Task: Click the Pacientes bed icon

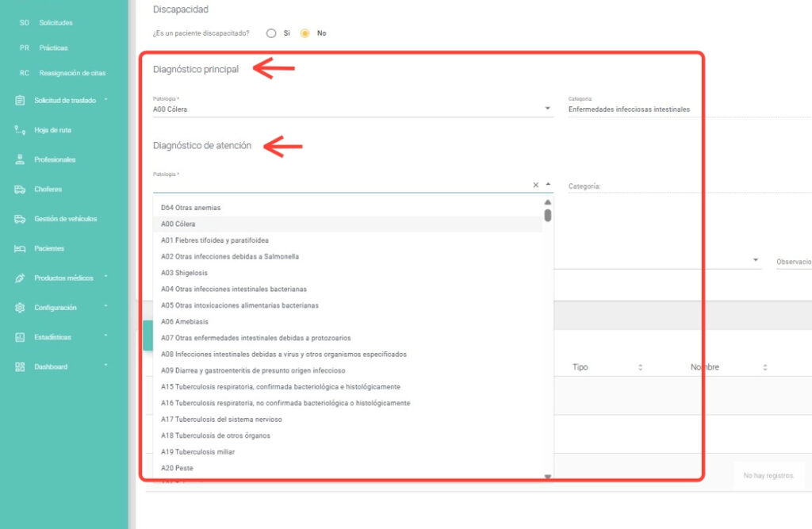Action: (20, 248)
